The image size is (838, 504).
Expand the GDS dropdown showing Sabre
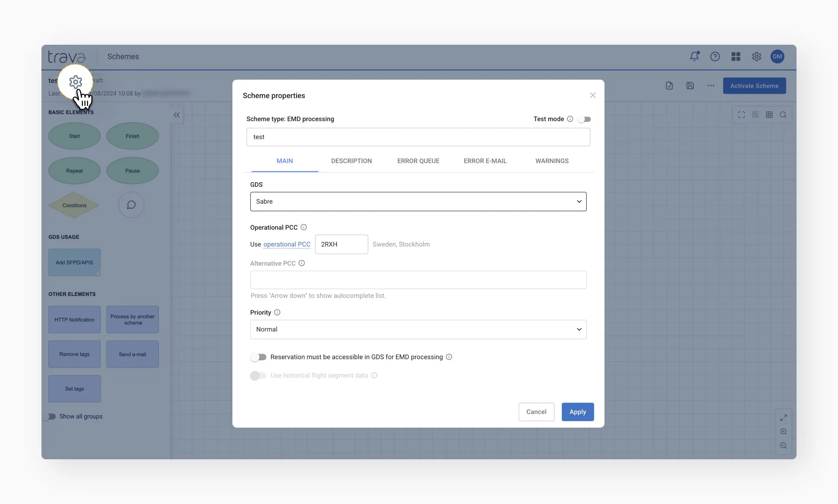[x=418, y=201]
